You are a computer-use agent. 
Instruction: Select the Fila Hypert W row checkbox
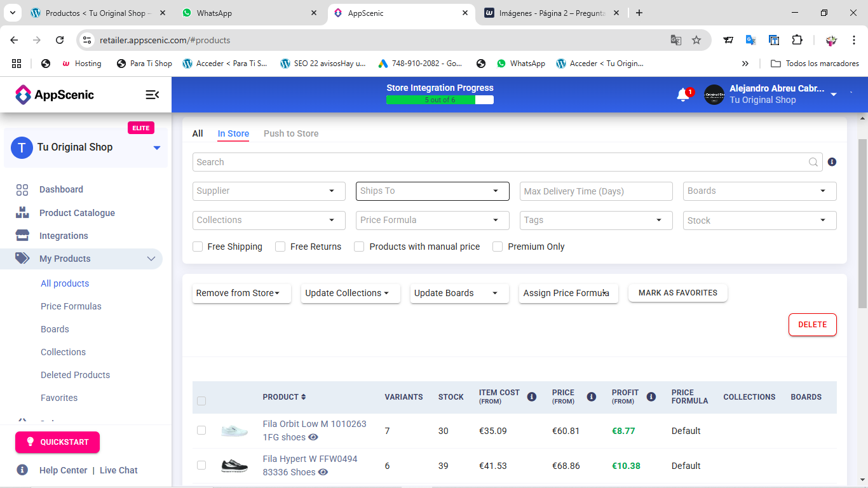(201, 465)
